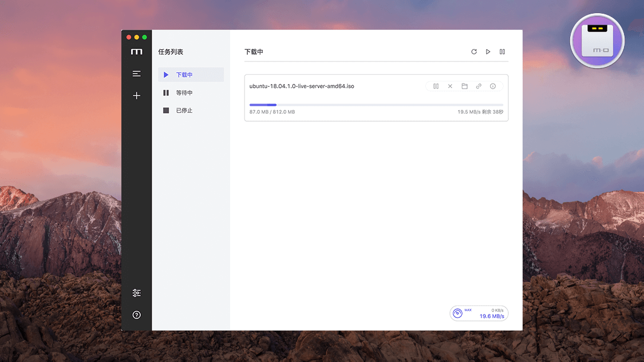Refresh the task list from the top toolbar

pos(474,52)
